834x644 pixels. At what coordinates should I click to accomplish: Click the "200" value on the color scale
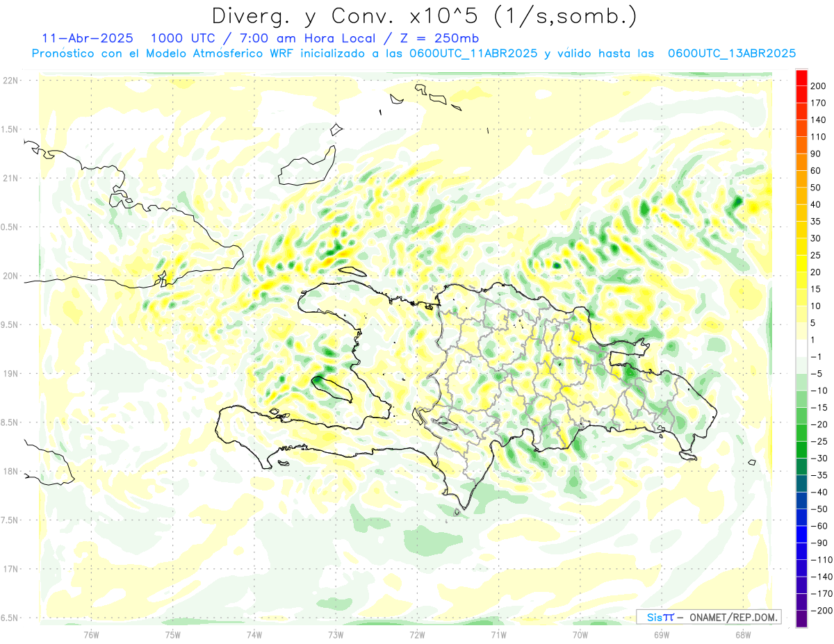pyautogui.click(x=819, y=86)
